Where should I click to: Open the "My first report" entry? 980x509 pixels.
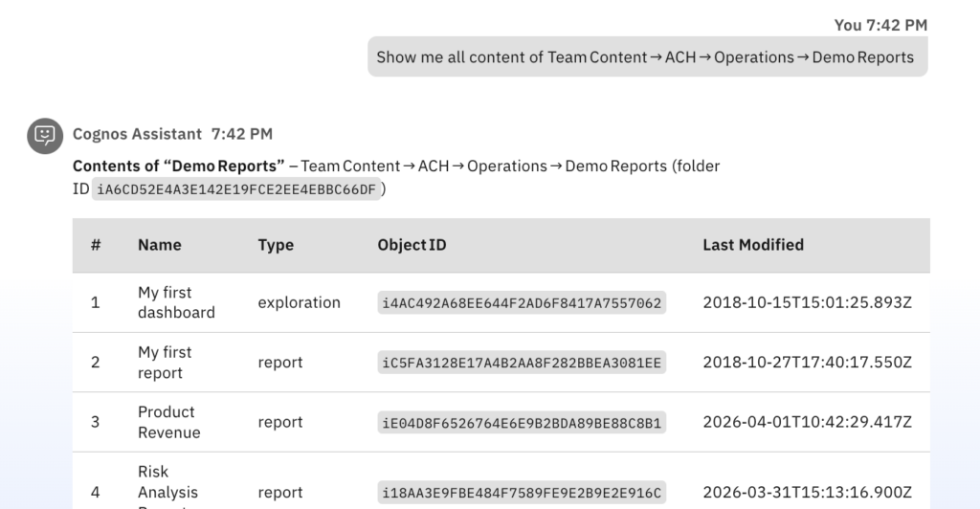coord(165,363)
